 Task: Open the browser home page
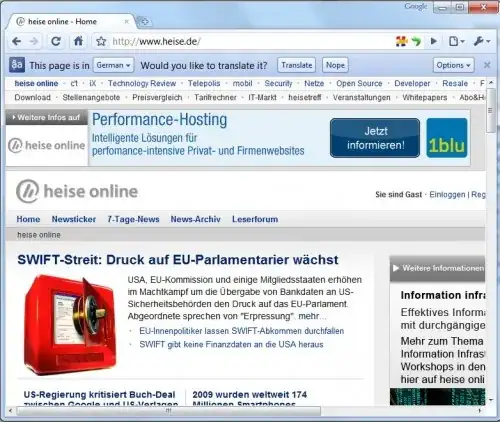click(x=78, y=41)
